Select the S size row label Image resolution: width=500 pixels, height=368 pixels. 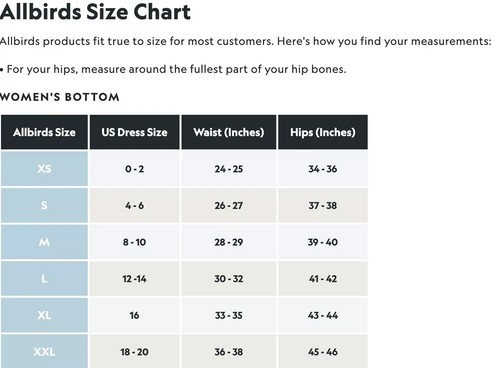[x=44, y=205]
